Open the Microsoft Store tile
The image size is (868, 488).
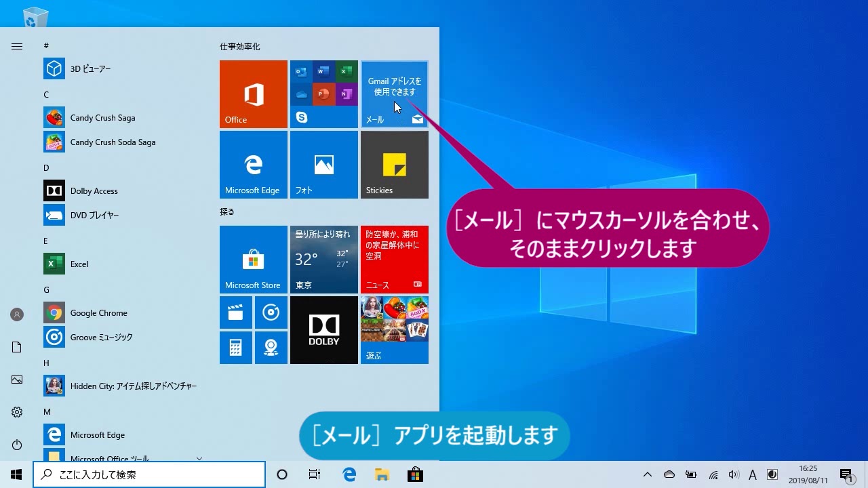click(x=254, y=260)
